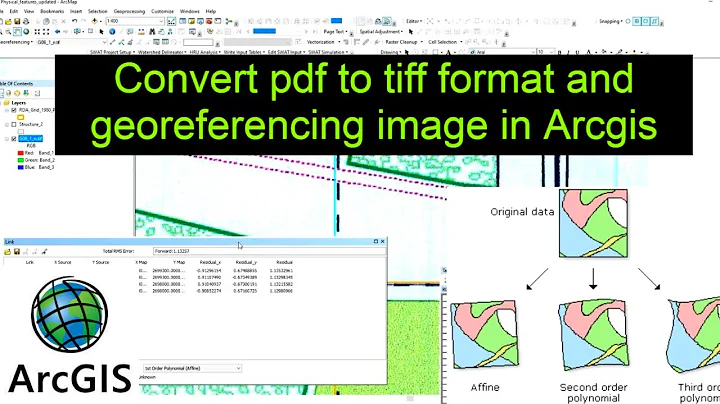Collapse the G06_1_v.tif layer tree node

(7, 139)
